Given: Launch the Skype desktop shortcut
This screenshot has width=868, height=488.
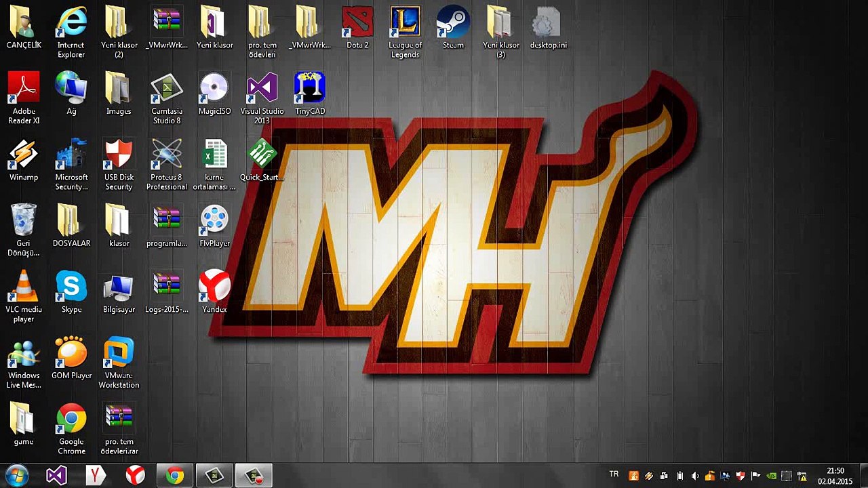Looking at the screenshot, I should pos(71,292).
